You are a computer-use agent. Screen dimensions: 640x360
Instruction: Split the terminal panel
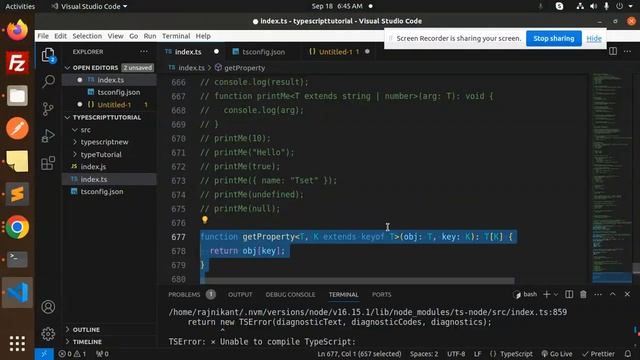point(569,294)
